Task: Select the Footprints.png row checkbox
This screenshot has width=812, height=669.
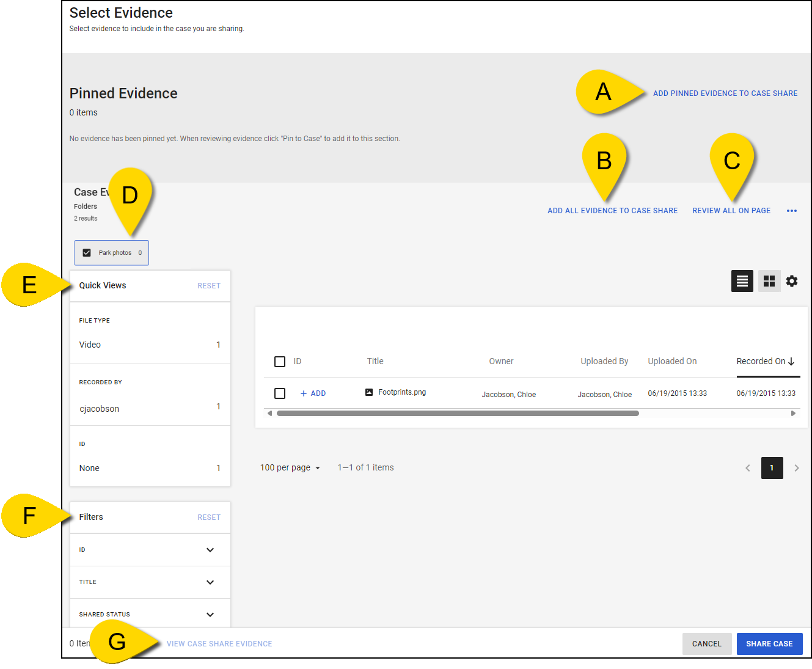Action: pyautogui.click(x=280, y=393)
